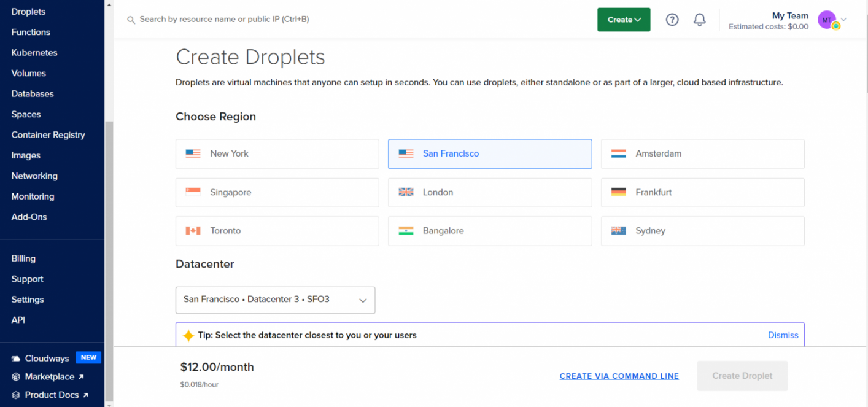Select the Amsterdam region
The width and height of the screenshot is (868, 407).
coord(702,153)
